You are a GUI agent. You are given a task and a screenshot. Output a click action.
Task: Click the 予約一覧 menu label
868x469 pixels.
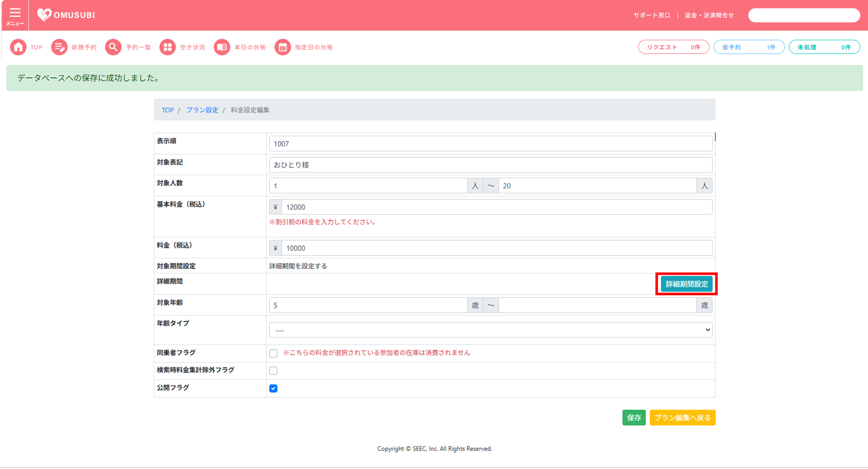(x=138, y=48)
